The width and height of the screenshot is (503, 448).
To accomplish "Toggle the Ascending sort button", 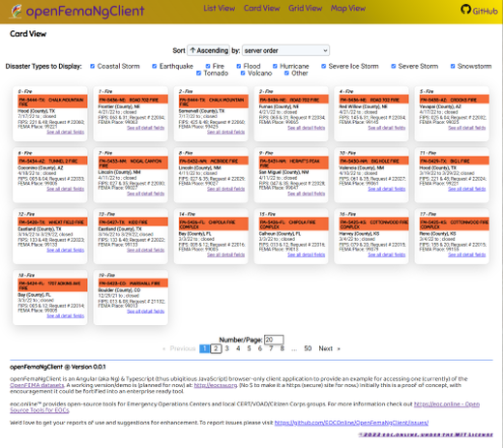I will click(x=209, y=50).
